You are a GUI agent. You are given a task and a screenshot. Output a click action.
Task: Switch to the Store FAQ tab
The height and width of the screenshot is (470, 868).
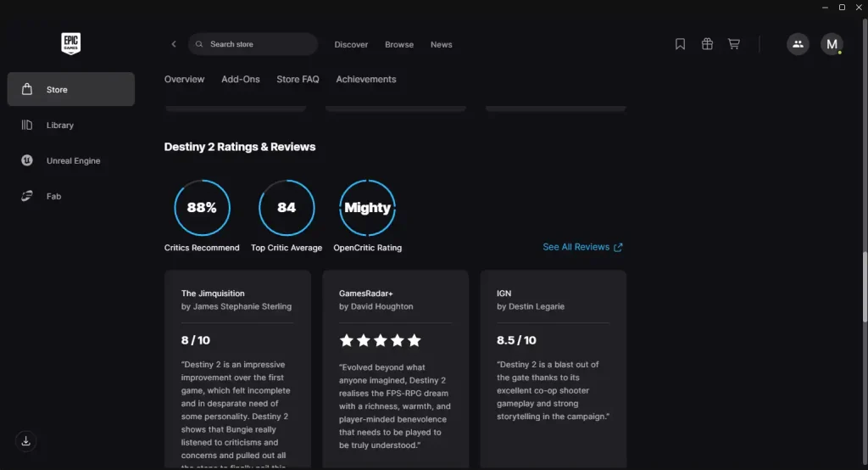298,79
